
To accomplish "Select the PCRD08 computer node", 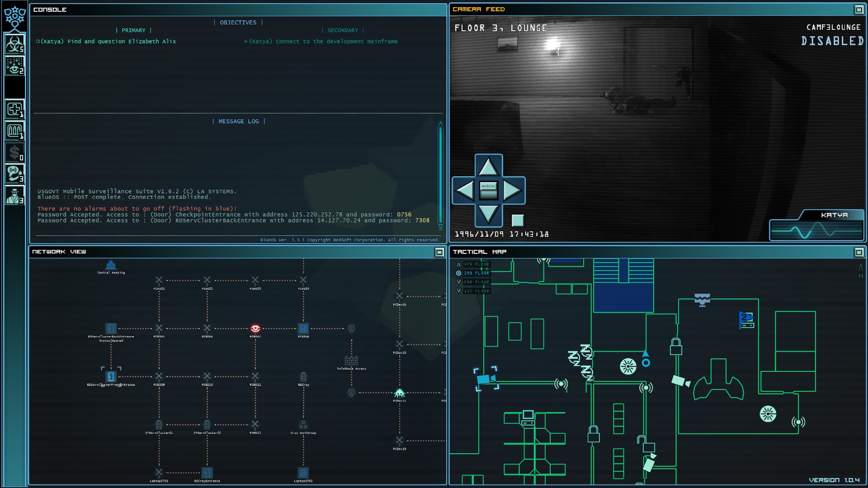I will [303, 328].
